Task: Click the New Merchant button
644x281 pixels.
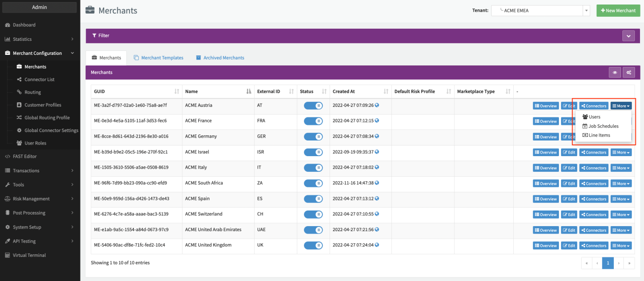Action: click(618, 11)
